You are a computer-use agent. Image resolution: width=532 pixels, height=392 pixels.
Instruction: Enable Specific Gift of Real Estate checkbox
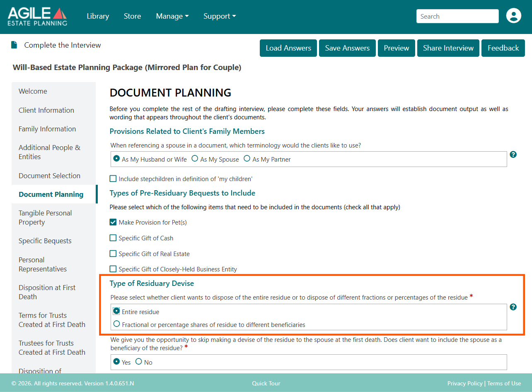(x=113, y=254)
